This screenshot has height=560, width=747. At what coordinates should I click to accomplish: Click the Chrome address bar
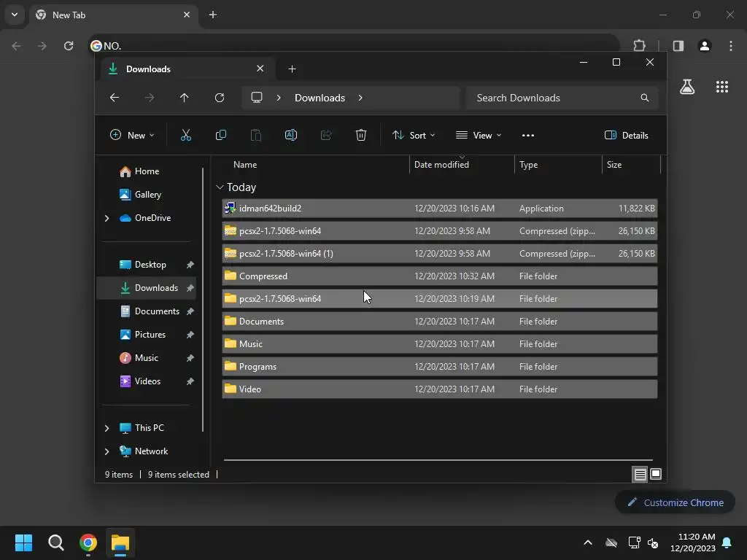click(x=352, y=46)
